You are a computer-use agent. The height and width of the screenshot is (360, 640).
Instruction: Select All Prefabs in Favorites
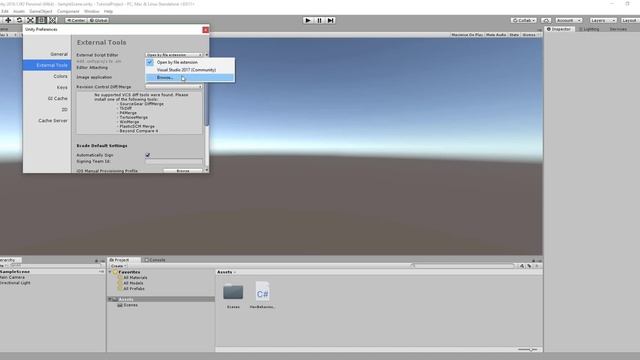click(x=134, y=289)
